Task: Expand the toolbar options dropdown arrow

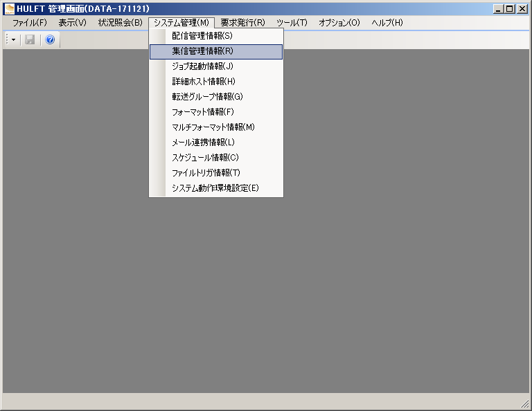Action: [x=14, y=40]
